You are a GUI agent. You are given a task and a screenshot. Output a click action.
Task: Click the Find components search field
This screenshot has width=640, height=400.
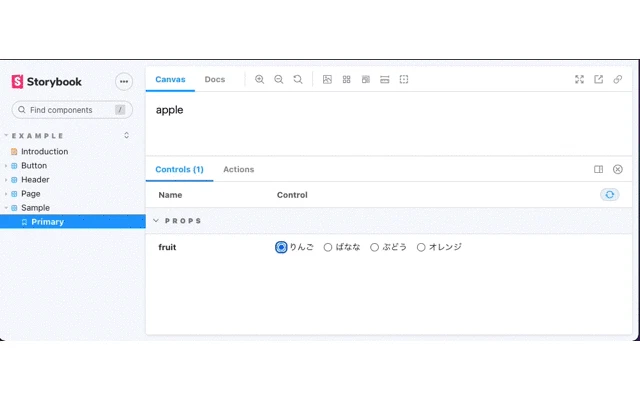(72, 110)
